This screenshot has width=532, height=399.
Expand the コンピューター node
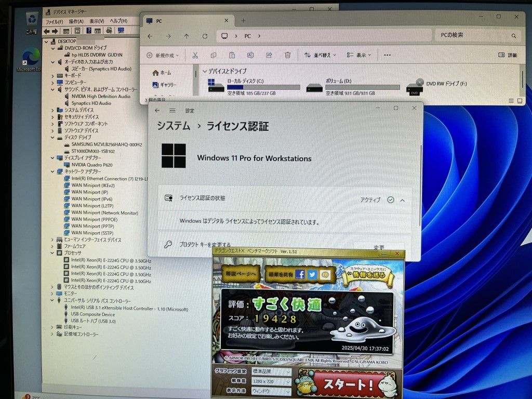53,83
